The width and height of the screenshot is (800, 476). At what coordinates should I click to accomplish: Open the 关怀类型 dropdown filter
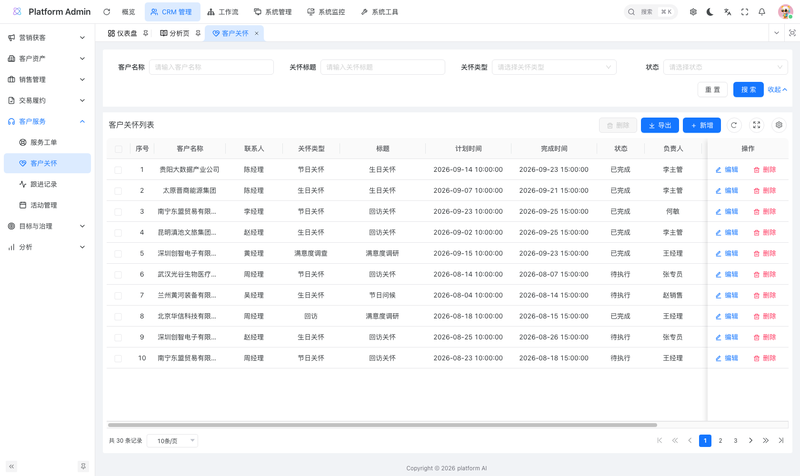554,67
